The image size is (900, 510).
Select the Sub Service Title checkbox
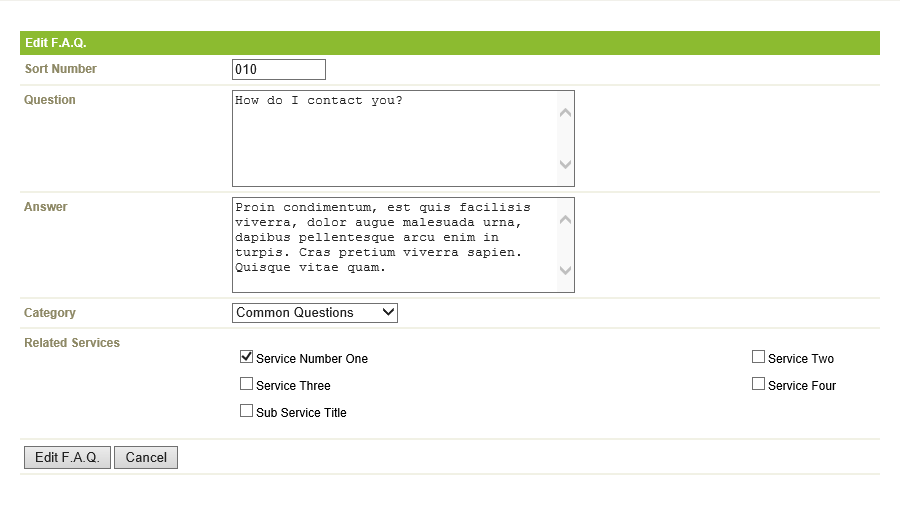pos(246,411)
